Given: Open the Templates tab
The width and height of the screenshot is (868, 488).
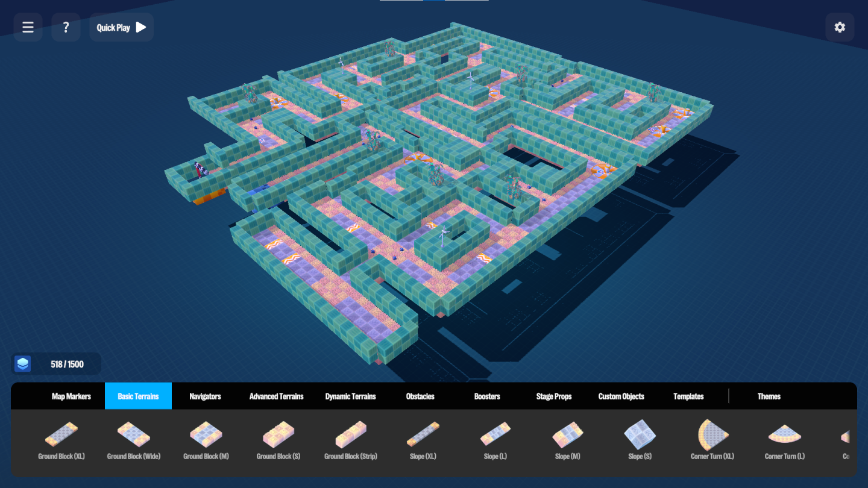Looking at the screenshot, I should (x=688, y=396).
